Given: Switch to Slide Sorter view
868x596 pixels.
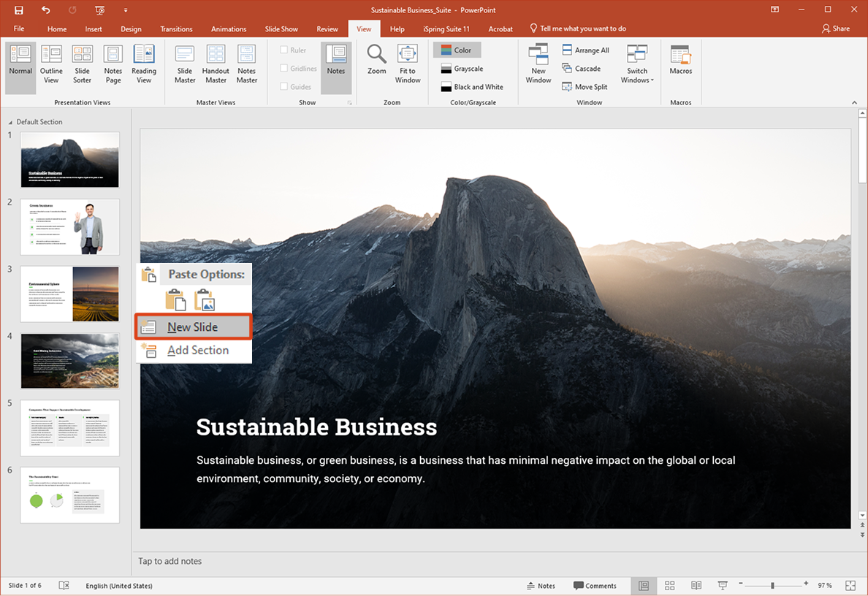Looking at the screenshot, I should point(82,63).
